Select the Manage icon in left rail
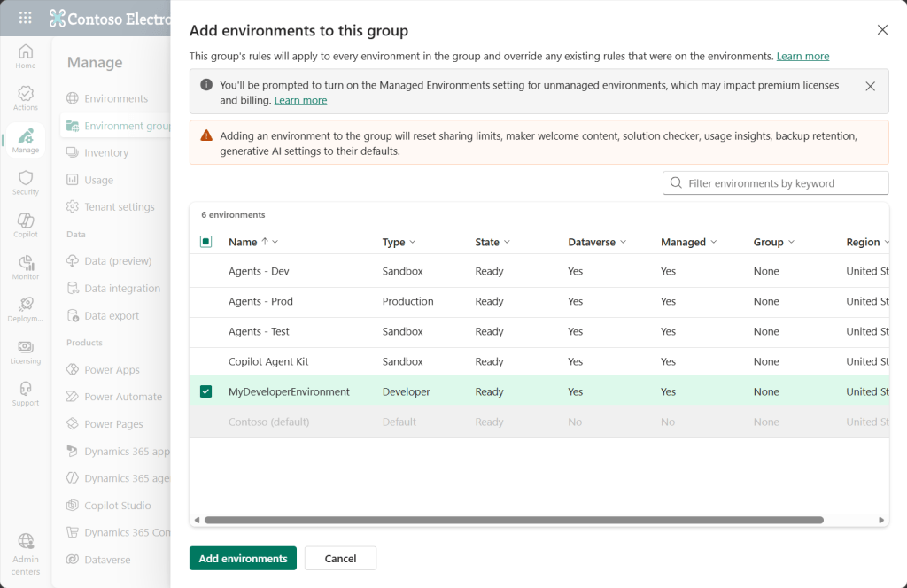Screen dimensions: 907x588 pyautogui.click(x=26, y=135)
